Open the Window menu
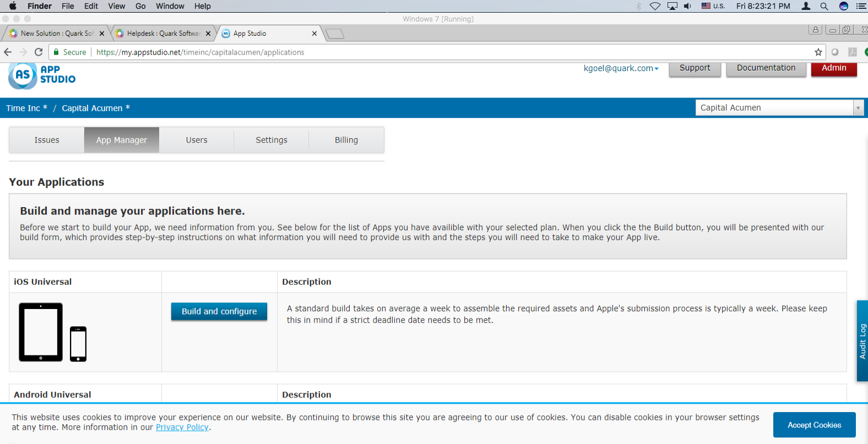 pos(170,6)
